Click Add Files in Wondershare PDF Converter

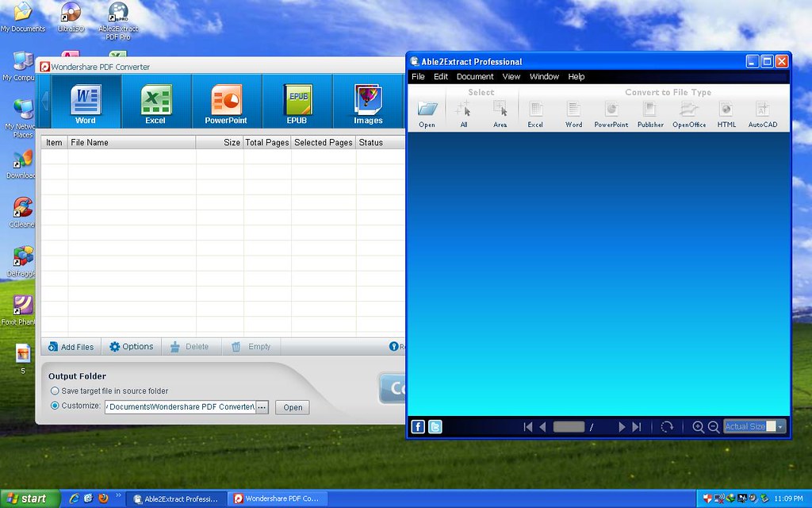(71, 347)
